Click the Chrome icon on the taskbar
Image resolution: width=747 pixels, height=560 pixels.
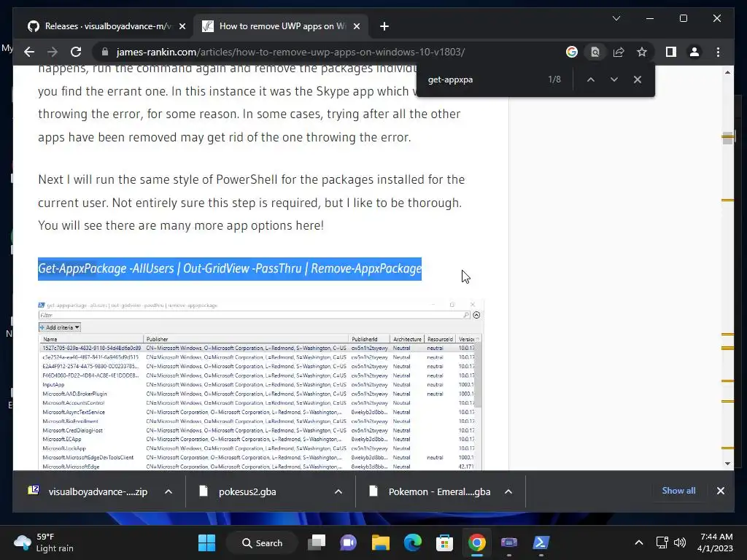click(476, 542)
